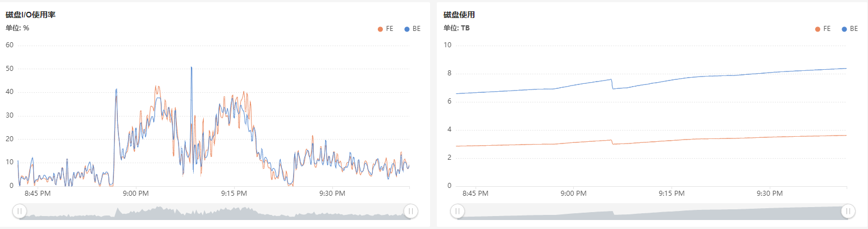Click left zoom handle under 磁盘使用 chart
The height and width of the screenshot is (229, 868).
[457, 211]
